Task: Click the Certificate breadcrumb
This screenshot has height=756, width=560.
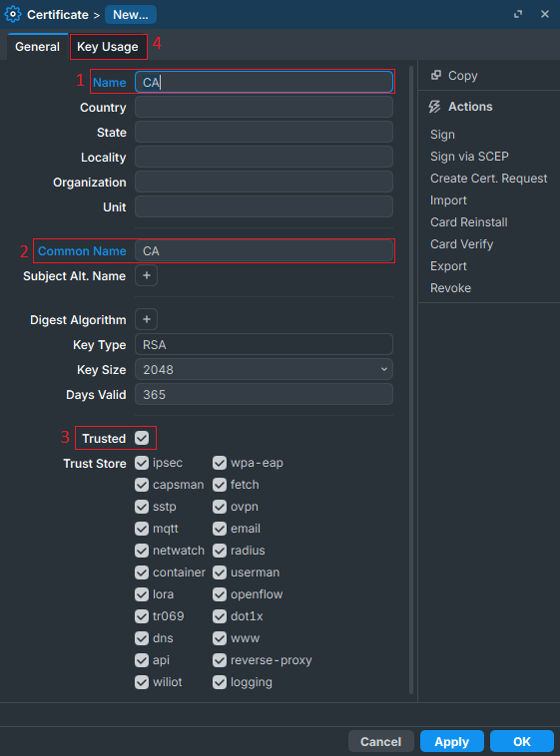Action: click(58, 15)
